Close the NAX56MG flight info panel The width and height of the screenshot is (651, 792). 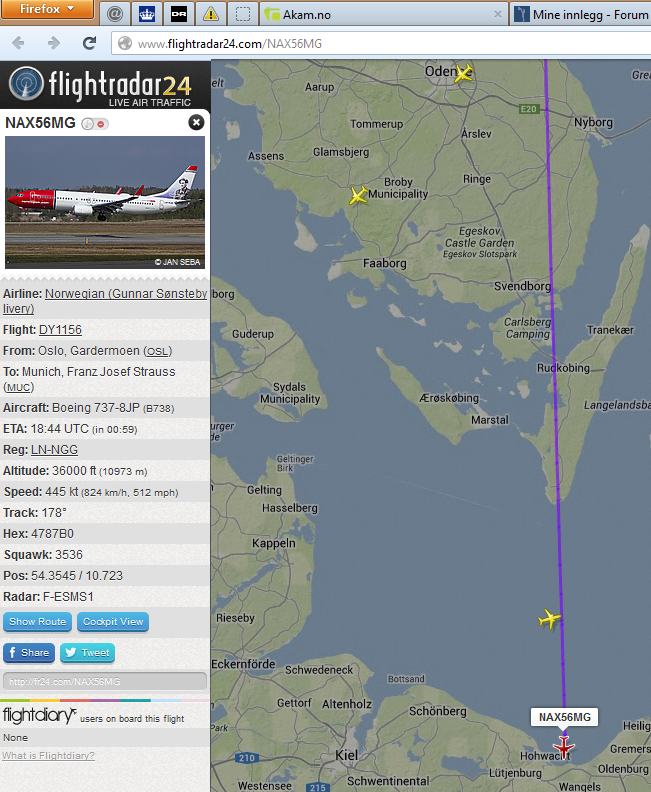click(196, 122)
